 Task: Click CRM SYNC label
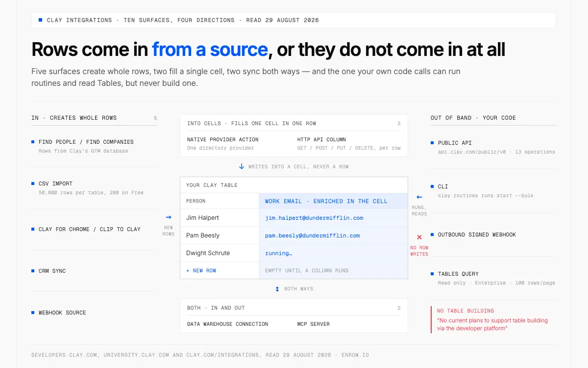52,271
